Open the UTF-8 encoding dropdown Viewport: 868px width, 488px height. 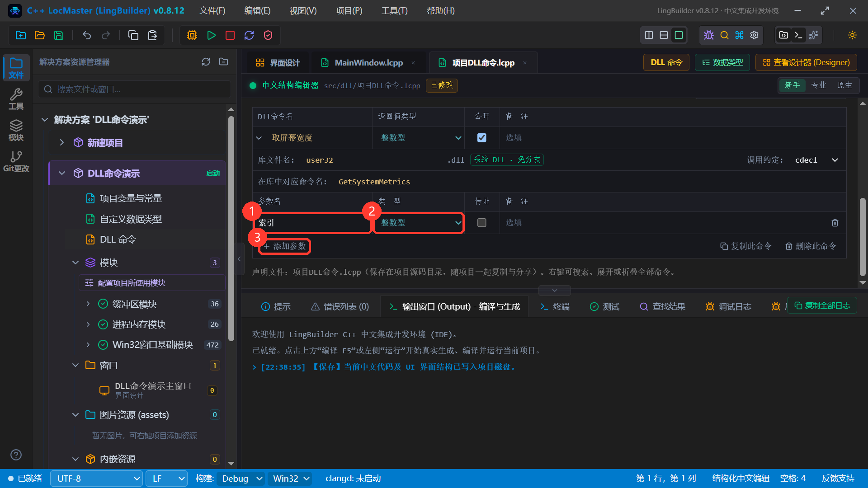[x=96, y=479]
